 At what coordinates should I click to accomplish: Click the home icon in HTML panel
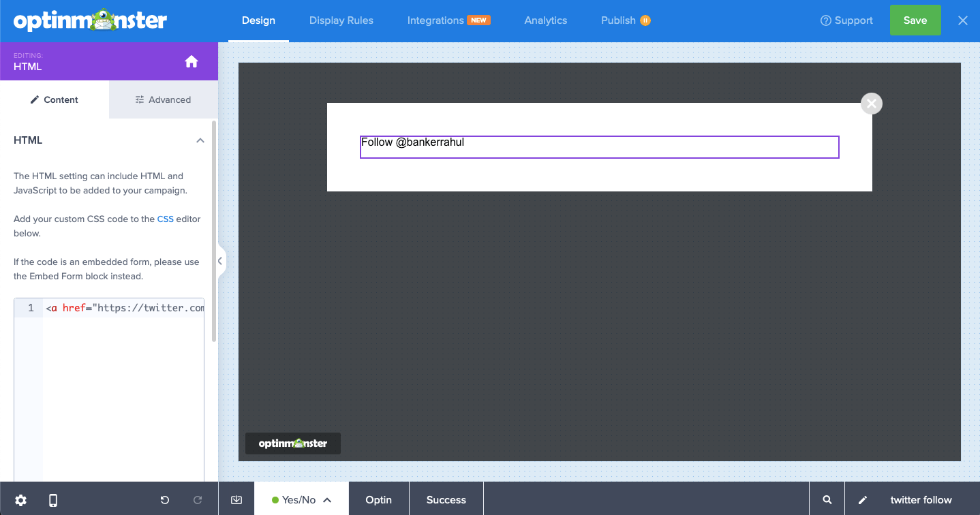(x=192, y=61)
